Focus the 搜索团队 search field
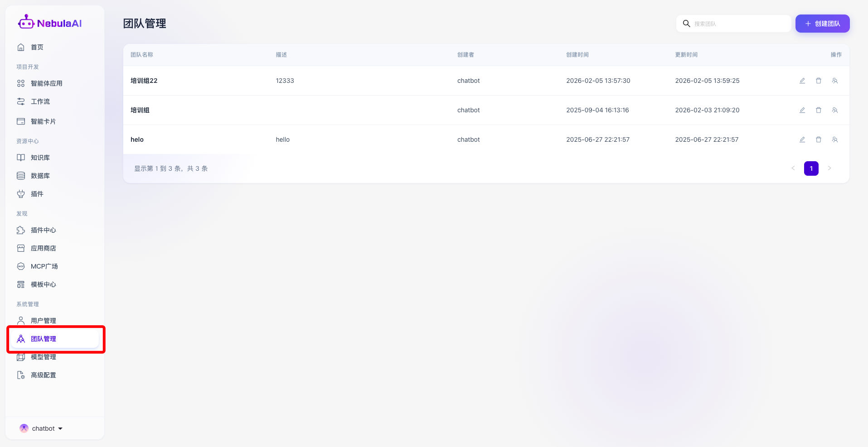868x447 pixels. tap(739, 24)
